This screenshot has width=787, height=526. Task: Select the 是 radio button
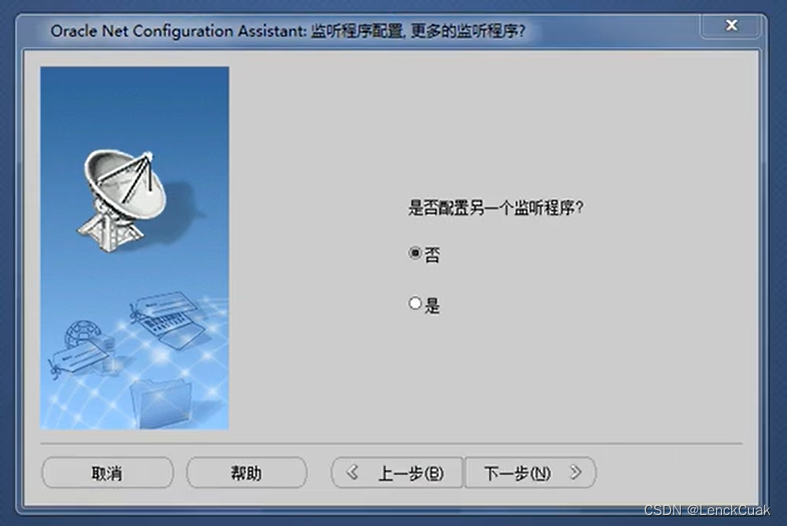pyautogui.click(x=415, y=303)
